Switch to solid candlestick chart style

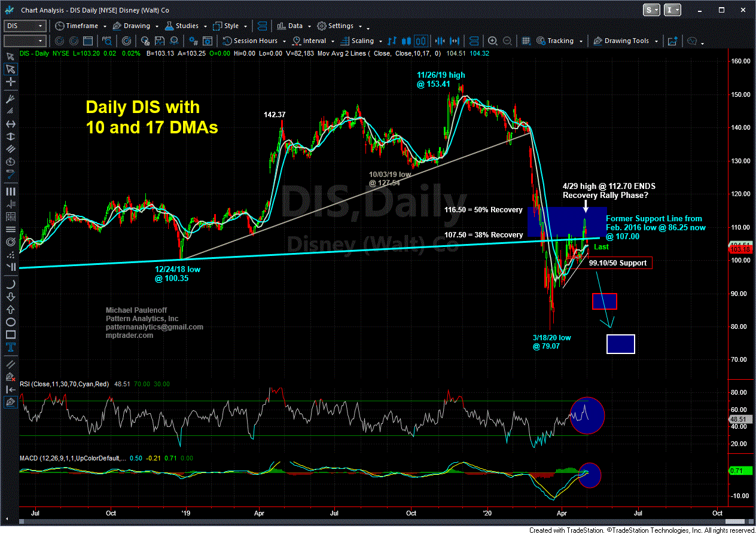406,41
